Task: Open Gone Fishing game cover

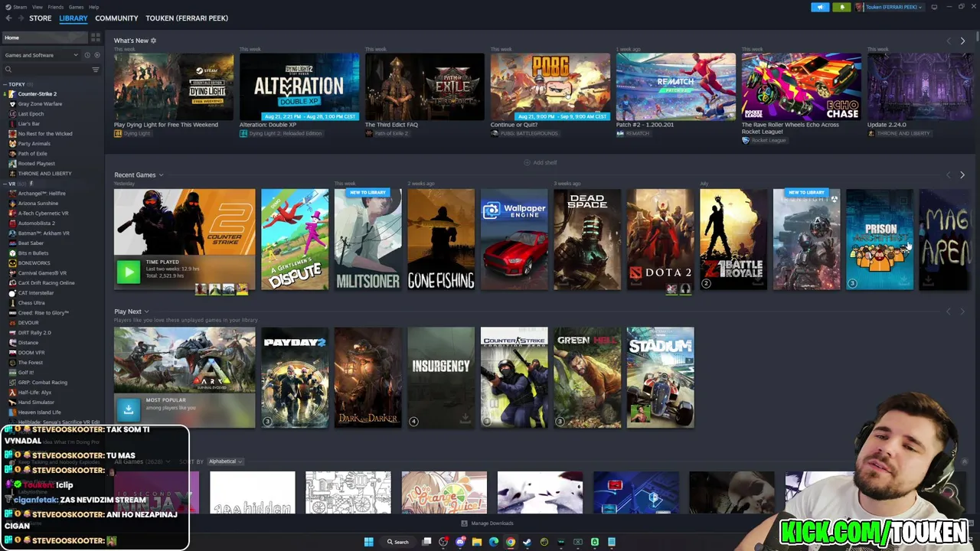Action: pos(441,240)
